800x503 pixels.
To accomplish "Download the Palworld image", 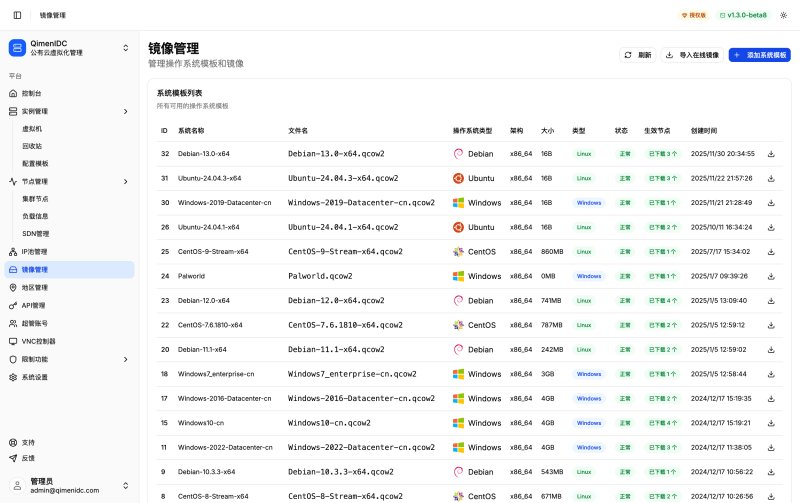I will click(x=771, y=276).
